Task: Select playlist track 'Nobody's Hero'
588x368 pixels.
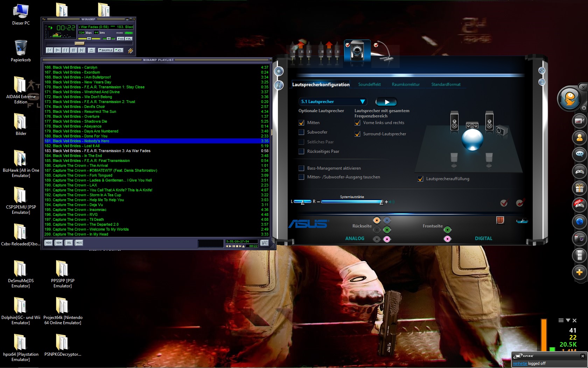Action: 156,141
